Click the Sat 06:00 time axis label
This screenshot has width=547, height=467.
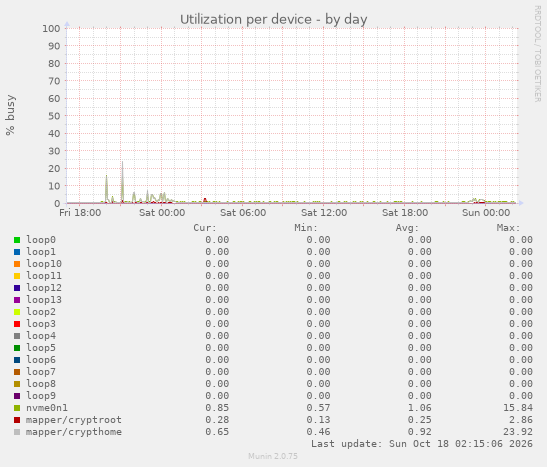243,213
